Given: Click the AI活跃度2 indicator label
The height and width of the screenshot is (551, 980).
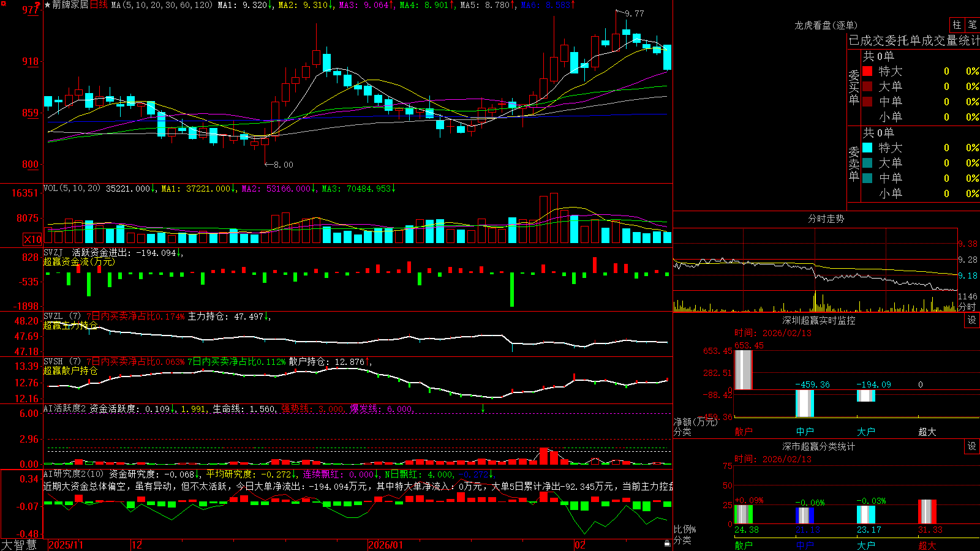Looking at the screenshot, I should click(65, 408).
